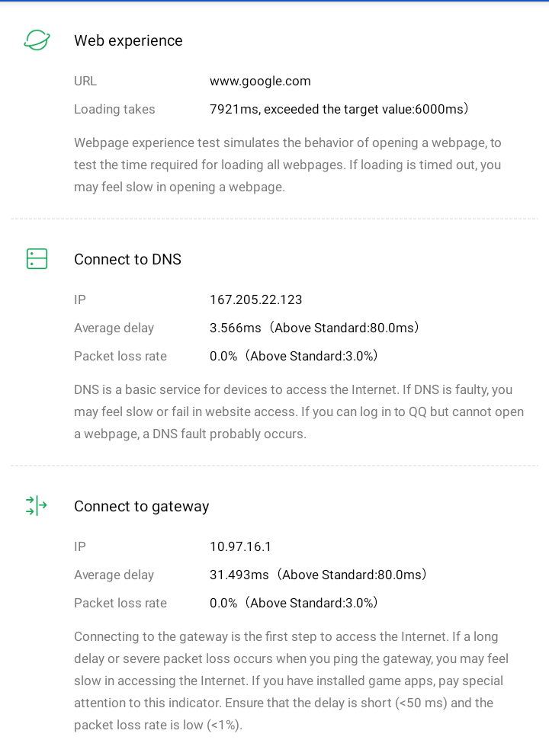Viewport: 549px width, 756px height.
Task: Click the URL label in Web experience
Action: (85, 82)
